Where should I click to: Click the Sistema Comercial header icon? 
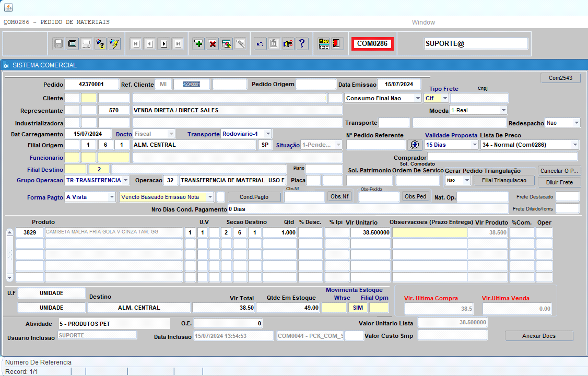[x=6, y=65]
